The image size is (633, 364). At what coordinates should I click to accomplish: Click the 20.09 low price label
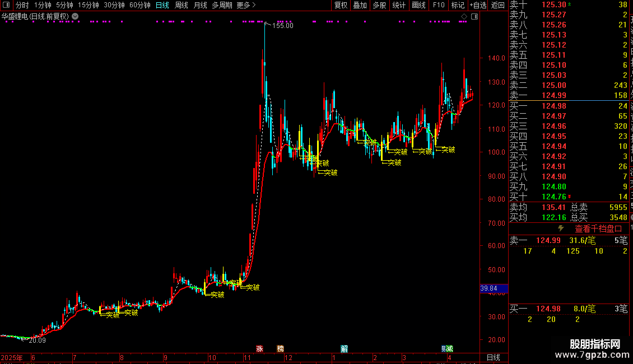tap(37, 340)
